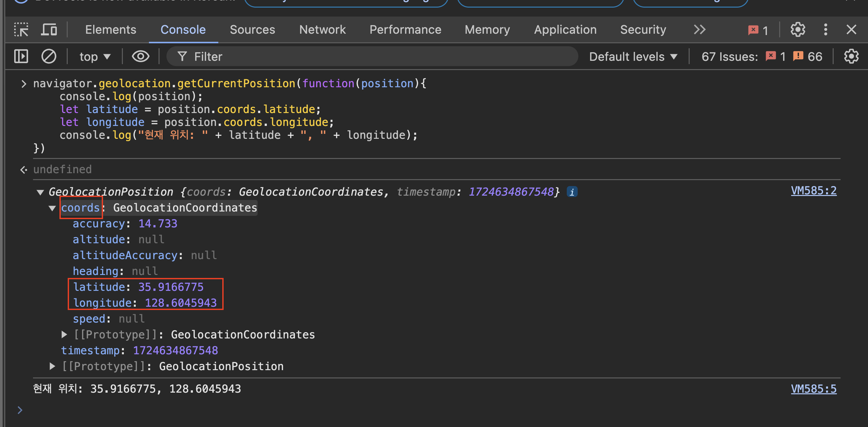
Task: Open console settings gear icon
Action: coord(851,56)
